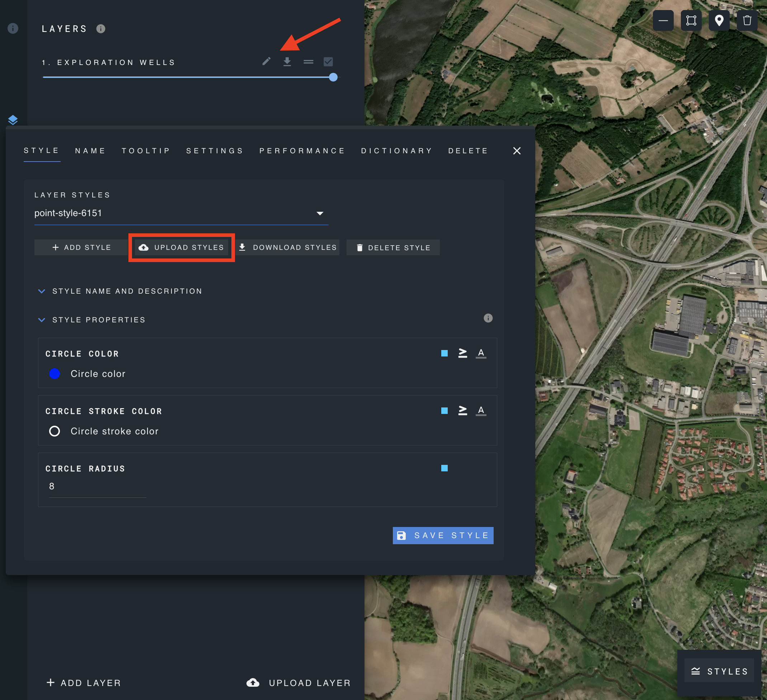The height and width of the screenshot is (700, 767).
Task: Open the Dictionary tab
Action: coord(397,151)
